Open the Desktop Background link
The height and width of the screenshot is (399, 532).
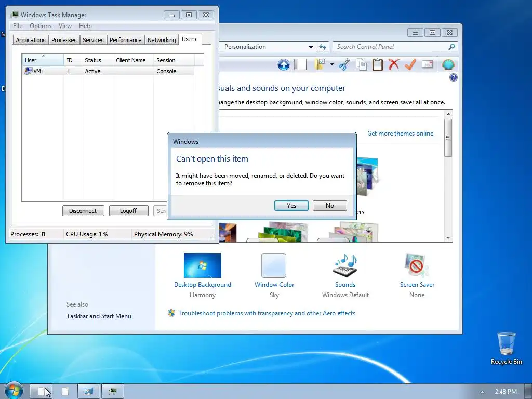[203, 285]
